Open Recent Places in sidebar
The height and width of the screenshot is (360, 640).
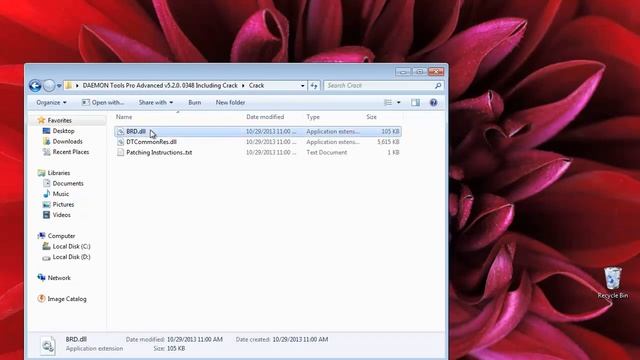71,152
